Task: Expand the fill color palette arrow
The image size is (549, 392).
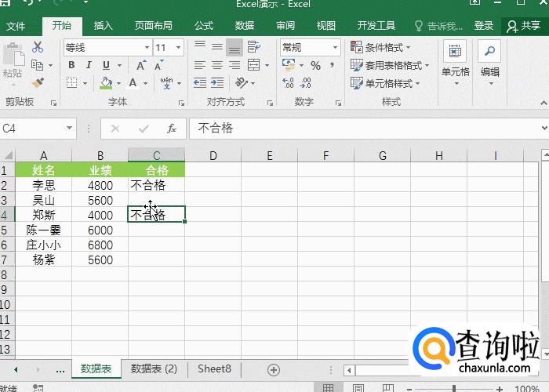Action: click(118, 84)
